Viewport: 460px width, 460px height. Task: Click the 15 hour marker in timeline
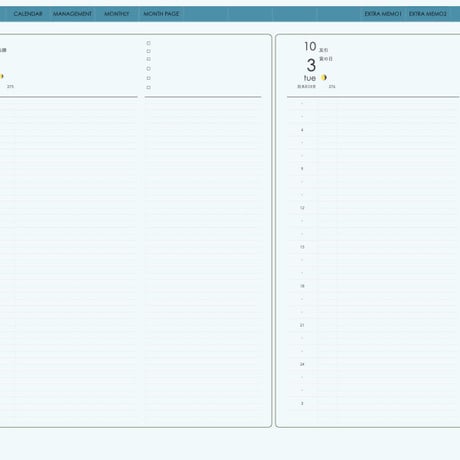302,247
